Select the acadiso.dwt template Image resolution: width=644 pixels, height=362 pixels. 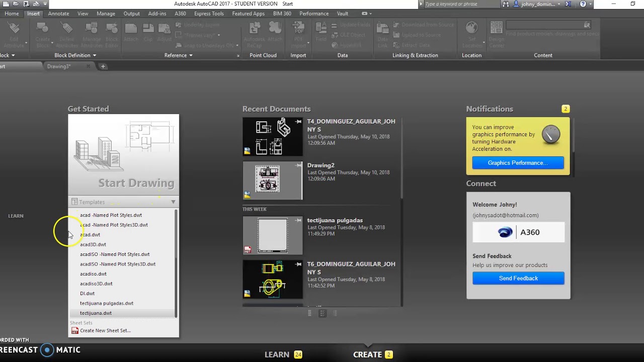(x=93, y=274)
